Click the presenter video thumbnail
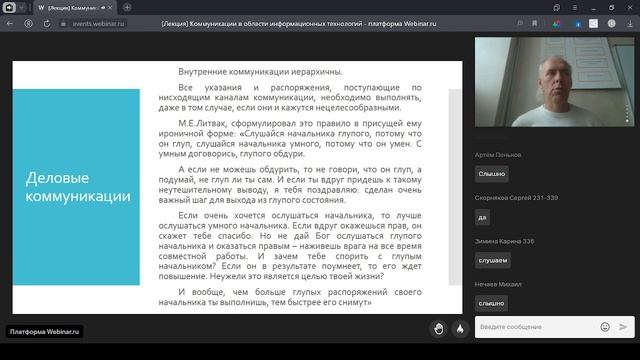This screenshot has height=360, width=640. coord(554,82)
